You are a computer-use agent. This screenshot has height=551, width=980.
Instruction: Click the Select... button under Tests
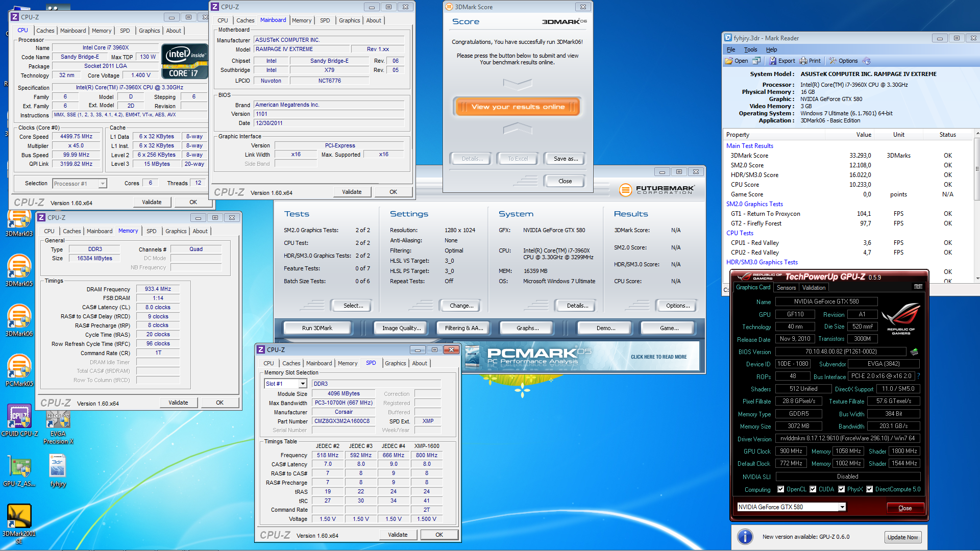pyautogui.click(x=353, y=306)
